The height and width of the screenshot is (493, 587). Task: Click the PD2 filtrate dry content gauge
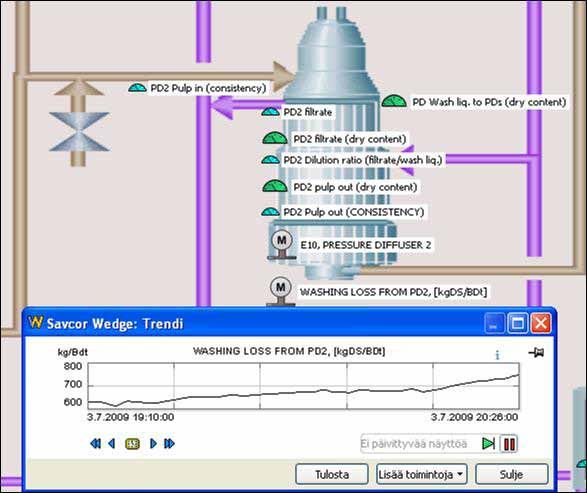275,138
